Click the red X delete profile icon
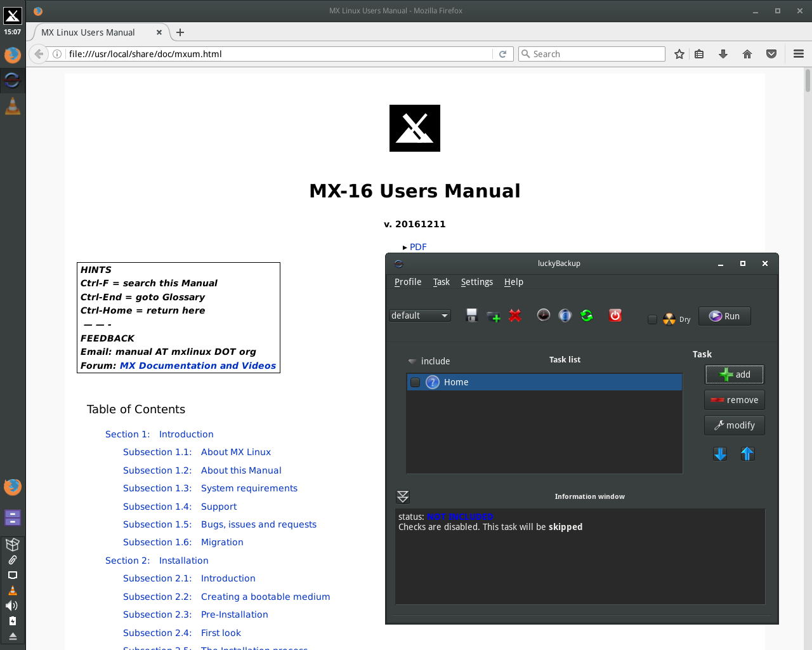This screenshot has width=812, height=650. (x=515, y=315)
